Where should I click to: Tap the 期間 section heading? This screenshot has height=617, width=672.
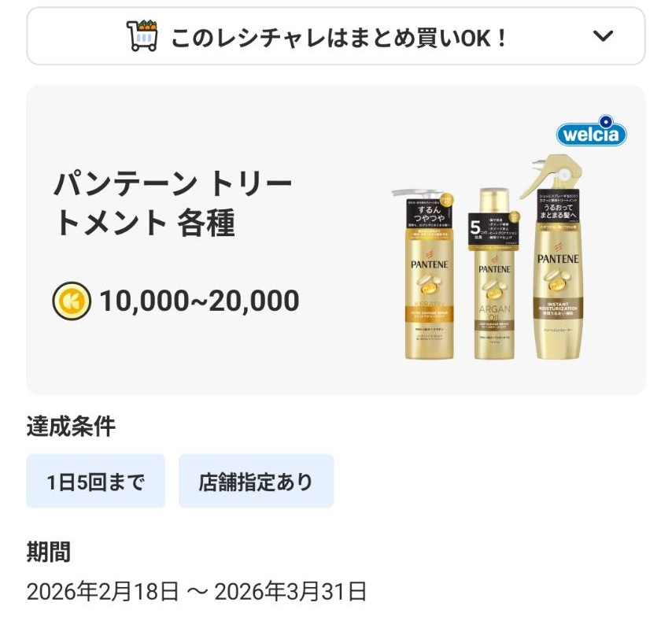click(x=49, y=552)
